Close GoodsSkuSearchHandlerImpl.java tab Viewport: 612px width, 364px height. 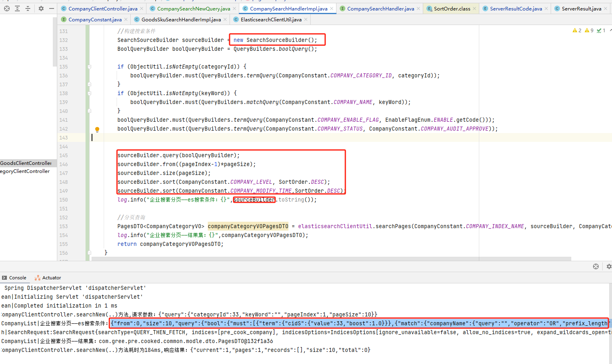tap(225, 19)
